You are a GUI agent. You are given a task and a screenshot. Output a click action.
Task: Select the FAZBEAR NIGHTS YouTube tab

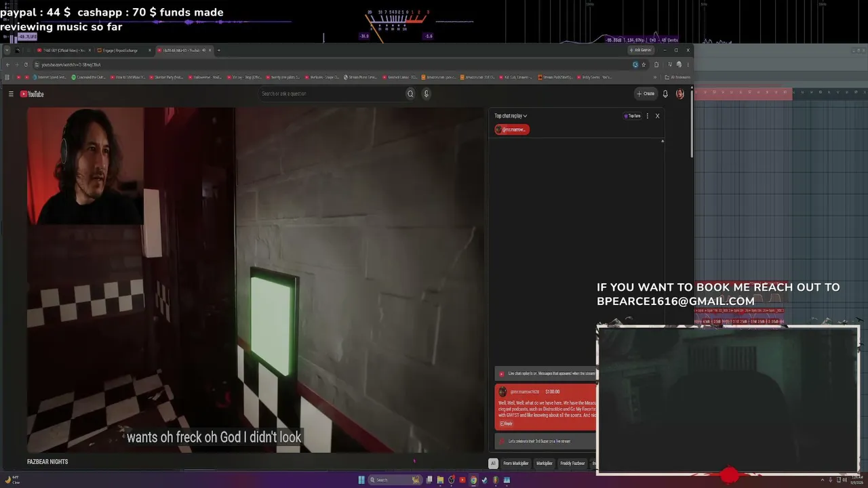184,50
